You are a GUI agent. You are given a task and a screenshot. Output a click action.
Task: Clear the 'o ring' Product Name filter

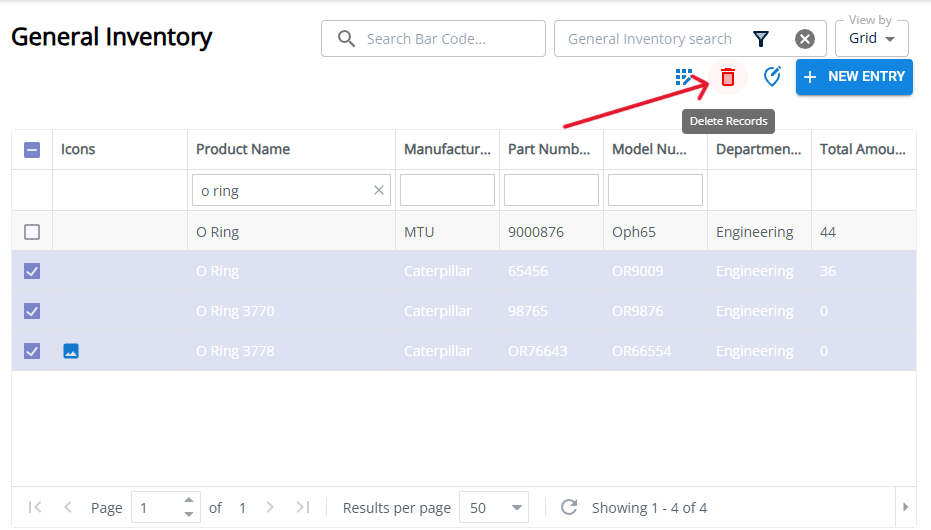pyautogui.click(x=379, y=190)
